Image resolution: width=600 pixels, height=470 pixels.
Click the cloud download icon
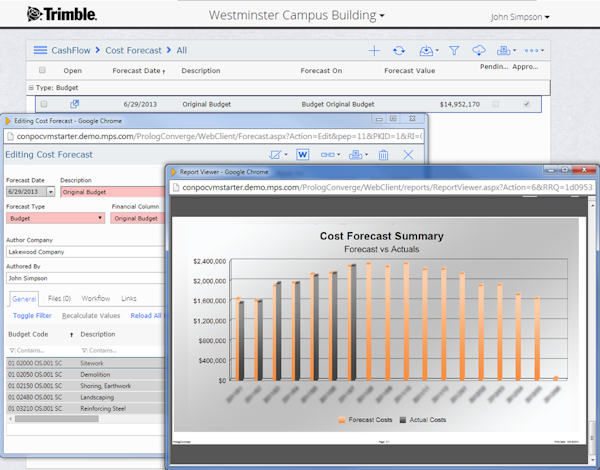coord(479,50)
